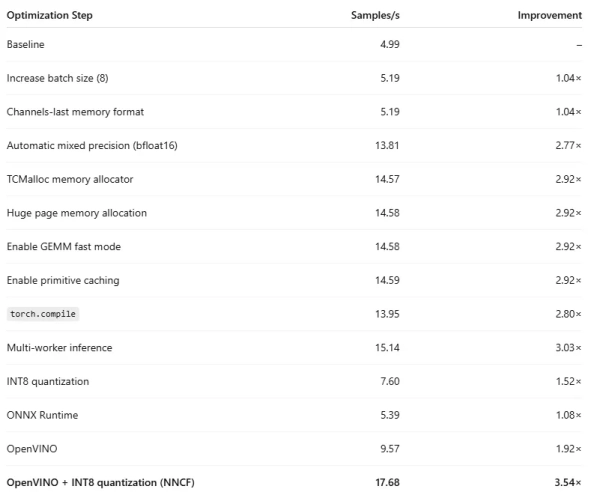
Task: Click the 17.68 samples/s value
Action: point(387,483)
